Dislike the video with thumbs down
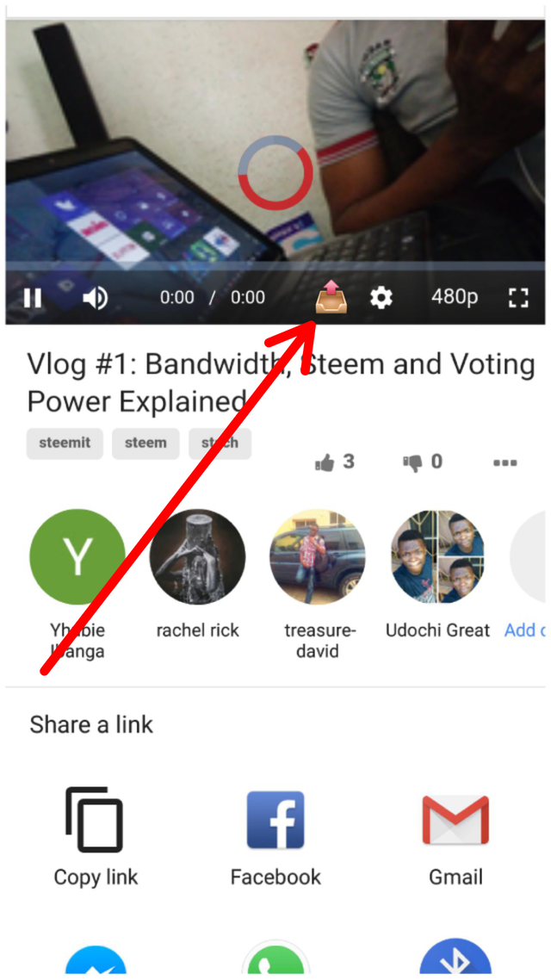Viewport: 551px width, 980px height. point(423,462)
